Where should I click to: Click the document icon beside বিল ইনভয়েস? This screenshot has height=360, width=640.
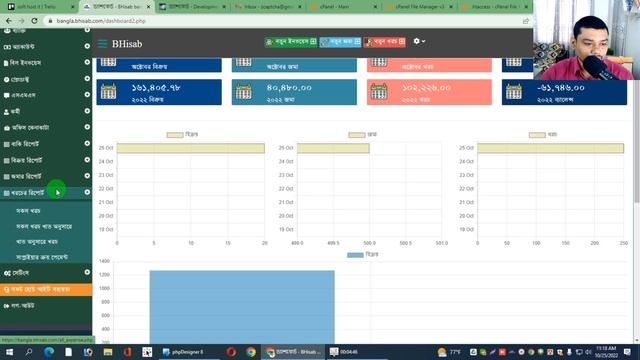click(x=6, y=63)
